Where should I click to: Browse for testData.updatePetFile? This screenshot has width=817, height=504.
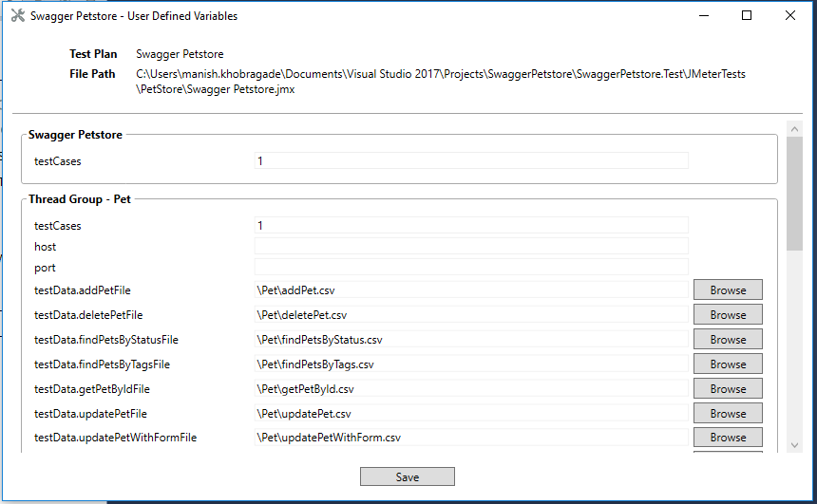pos(728,414)
